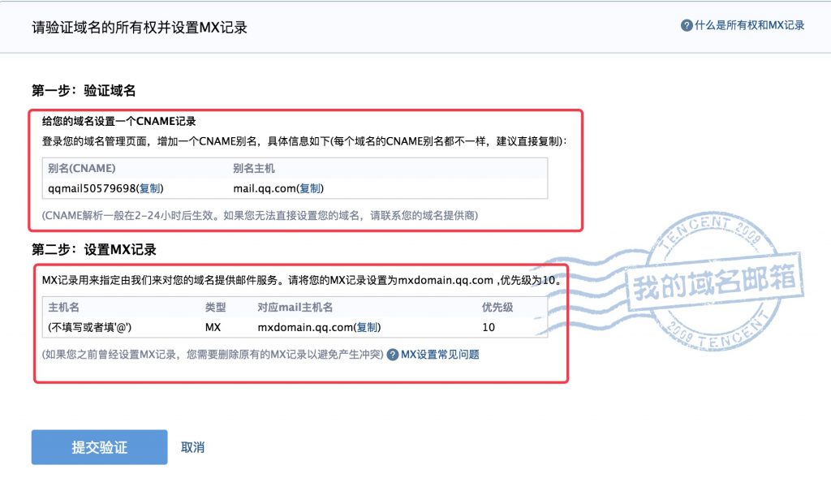Screen dimensions: 831x504
Task: Click the 对应mail主机名 column header
Action: click(295, 308)
